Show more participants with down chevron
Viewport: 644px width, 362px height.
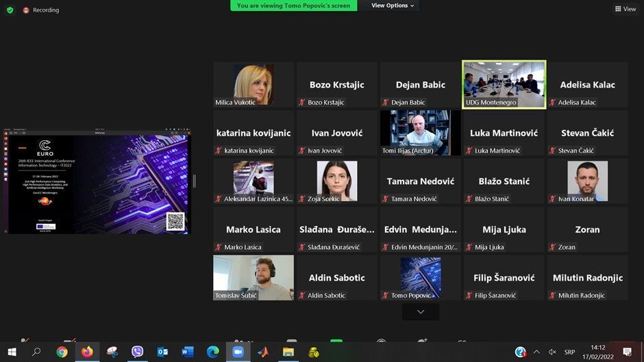pos(421,311)
